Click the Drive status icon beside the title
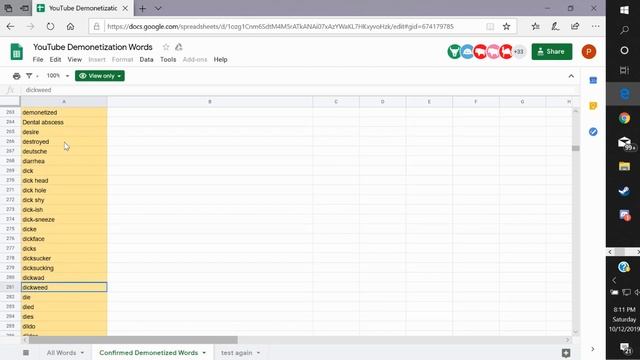This screenshot has width=640, height=360. coord(179,47)
